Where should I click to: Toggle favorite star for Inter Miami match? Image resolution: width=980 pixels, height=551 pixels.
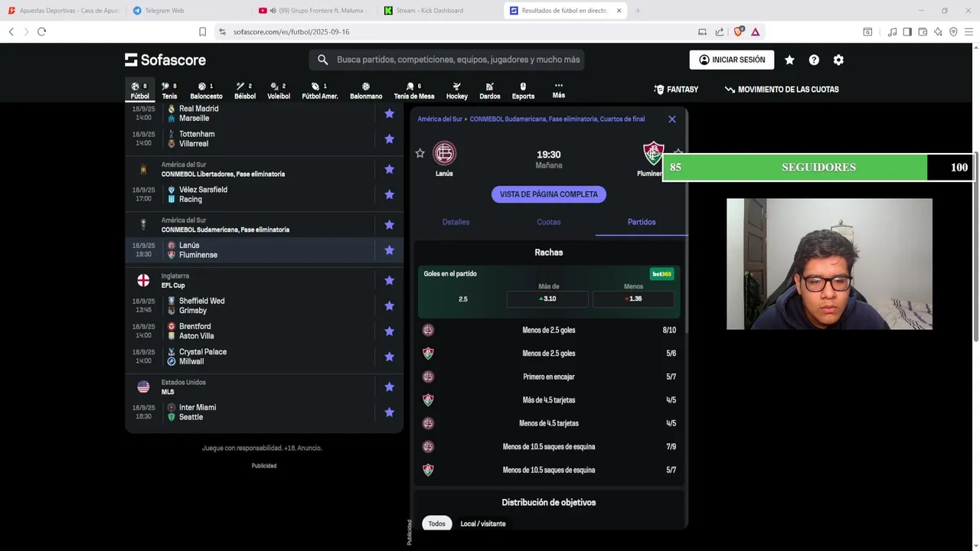(389, 412)
